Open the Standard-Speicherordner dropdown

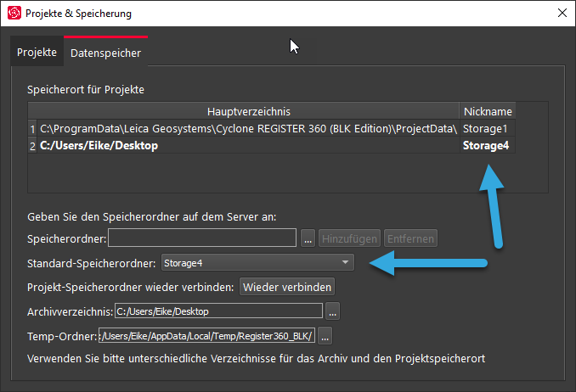pyautogui.click(x=257, y=262)
